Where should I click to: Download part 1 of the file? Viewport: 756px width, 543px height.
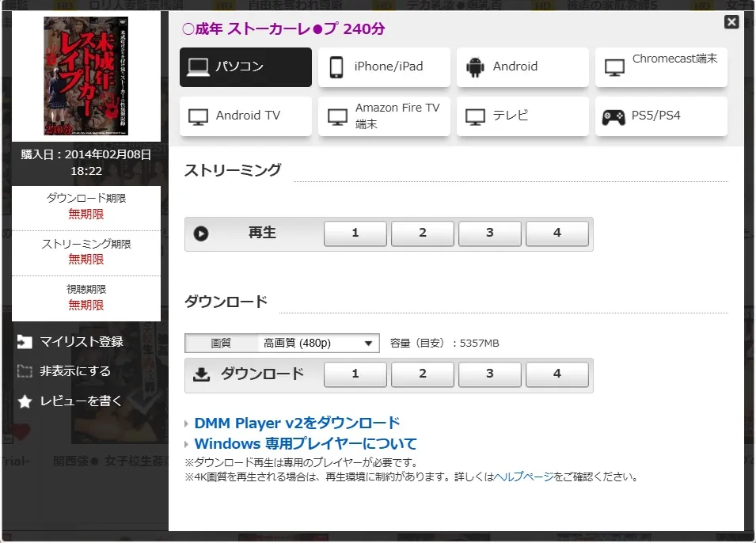coord(355,374)
